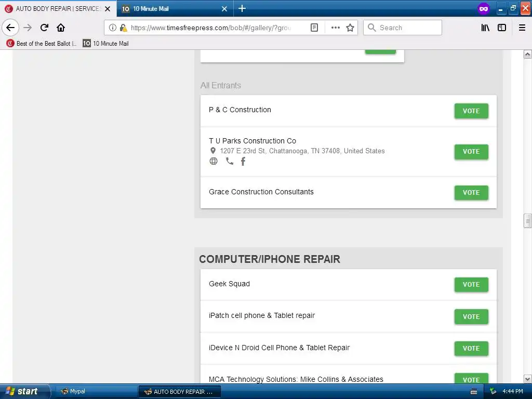Click the Grace Construction Consultants name
The width and height of the screenshot is (532, 399).
[261, 192]
